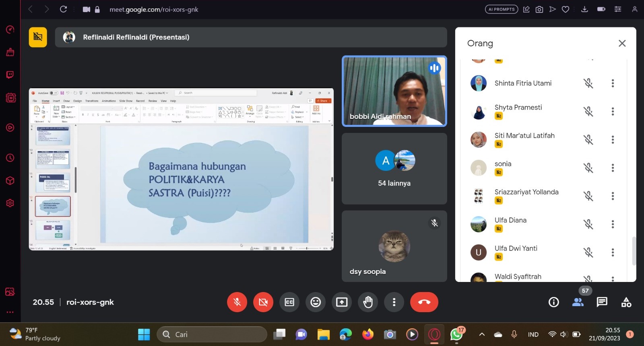The height and width of the screenshot is (346, 644).
Task: Open the three-dot more options in call controls
Action: [x=394, y=302]
